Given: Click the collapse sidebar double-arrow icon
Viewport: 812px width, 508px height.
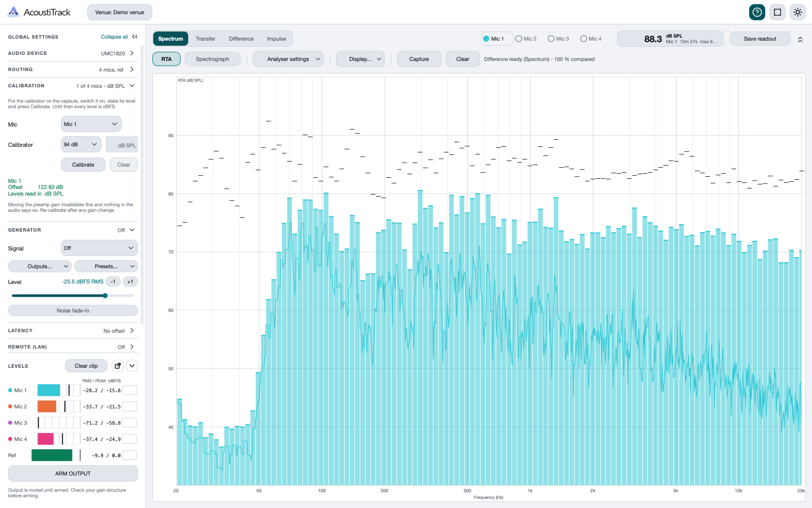Looking at the screenshot, I should coord(134,37).
